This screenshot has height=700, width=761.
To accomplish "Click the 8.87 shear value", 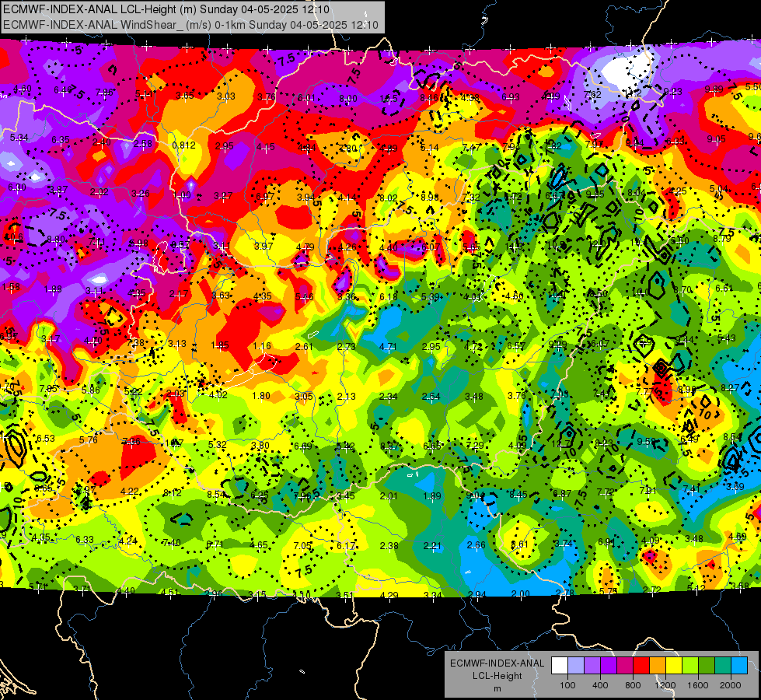I will pos(389,446).
